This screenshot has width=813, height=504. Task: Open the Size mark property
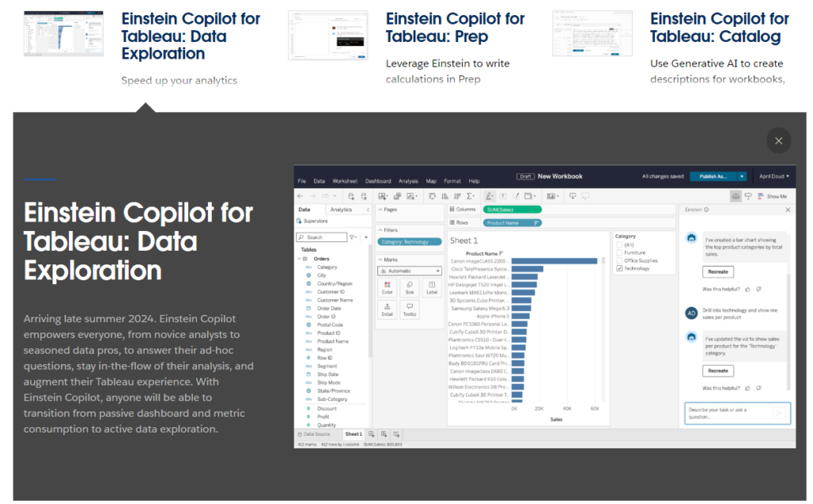[x=410, y=288]
